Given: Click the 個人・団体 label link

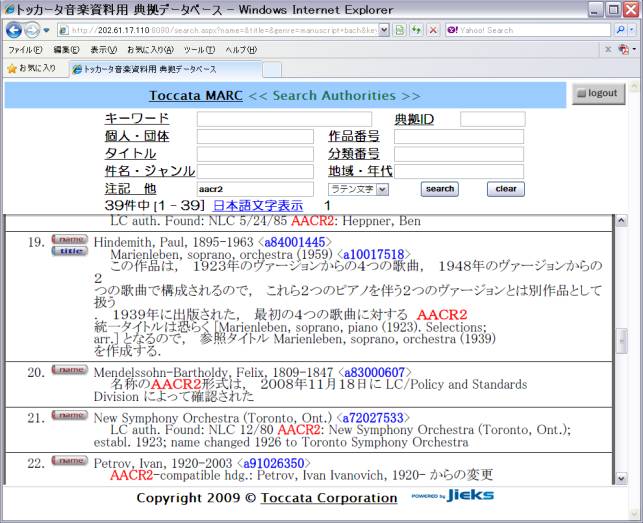Looking at the screenshot, I should point(137,136).
